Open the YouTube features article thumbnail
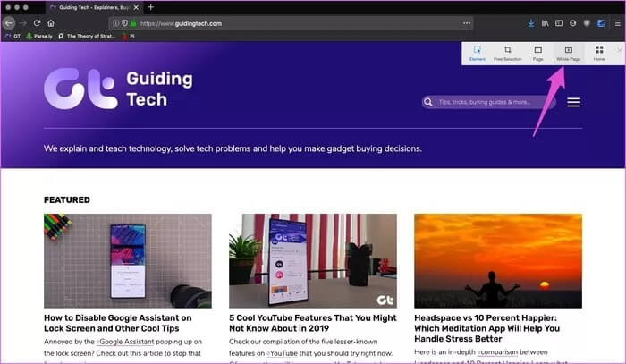The width and height of the screenshot is (626, 364). 313,260
